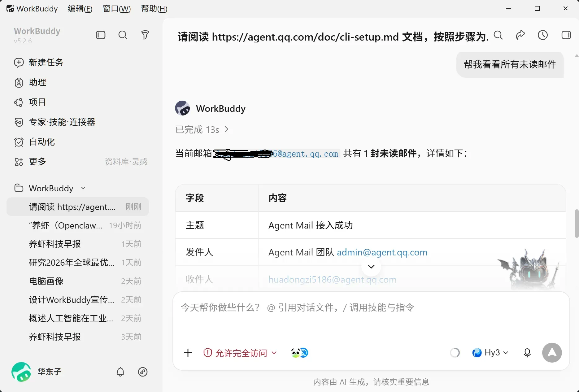The width and height of the screenshot is (579, 392).
Task: Open task '设计WorkBuddy宣传...'
Action: [78, 300]
